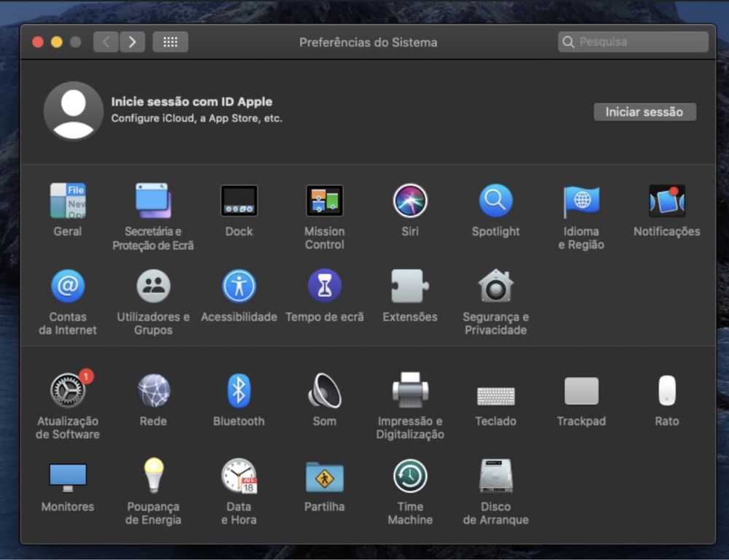This screenshot has width=729, height=560.
Task: Click 'Configure iCloud, a App Store, etc.' text
Action: tap(197, 119)
